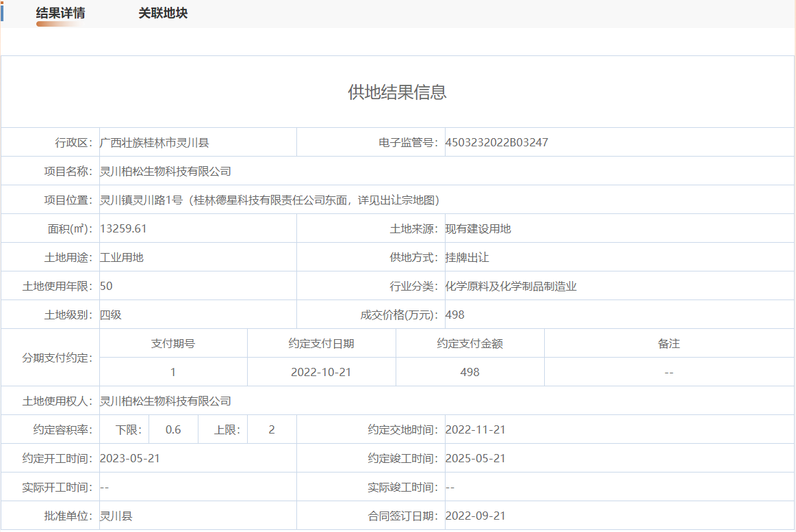Select the contract signing date 2022-09-21

475,516
